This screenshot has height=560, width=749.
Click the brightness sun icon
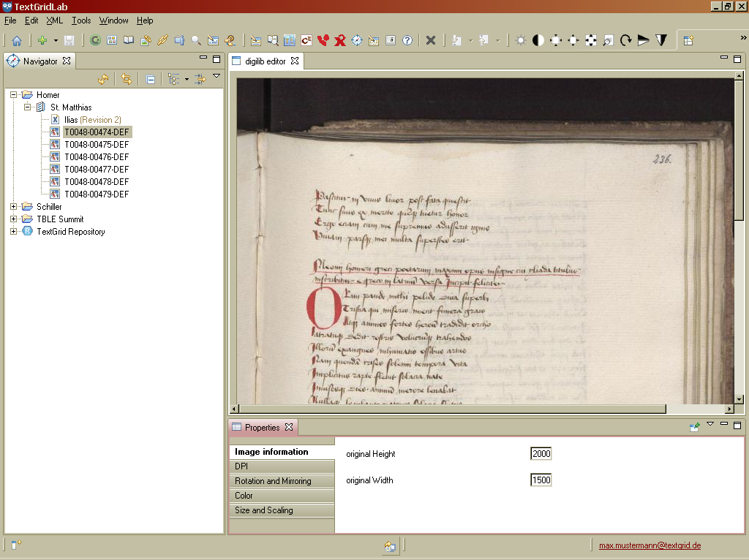521,41
